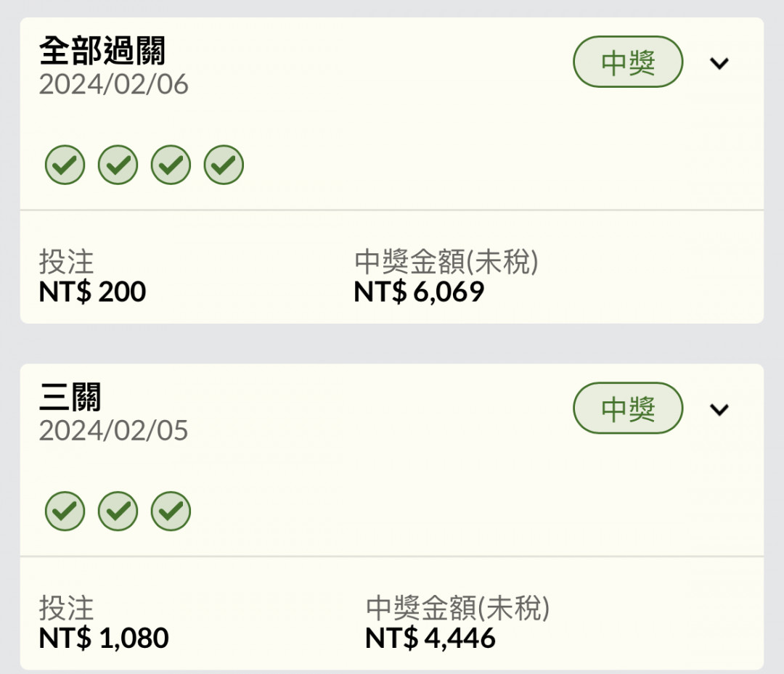This screenshot has width=784, height=674.
Task: Click the NT$ 4,446 winnings amount
Action: pos(430,638)
